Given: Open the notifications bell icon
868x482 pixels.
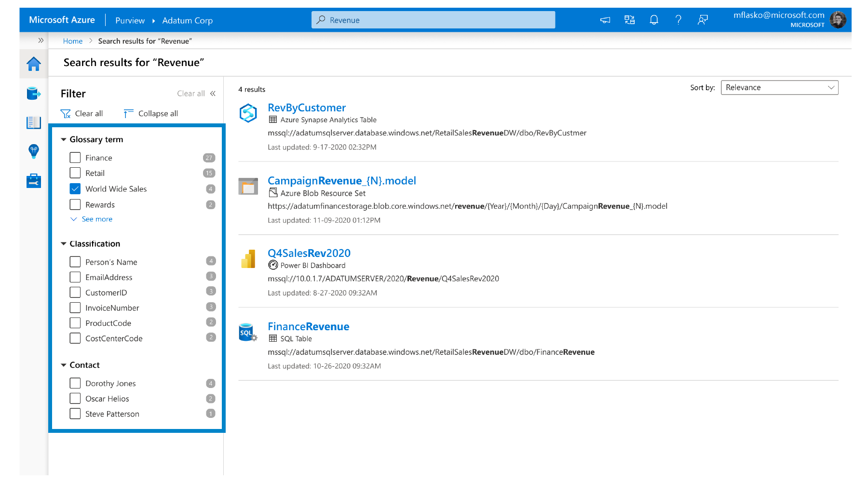Looking at the screenshot, I should click(654, 20).
